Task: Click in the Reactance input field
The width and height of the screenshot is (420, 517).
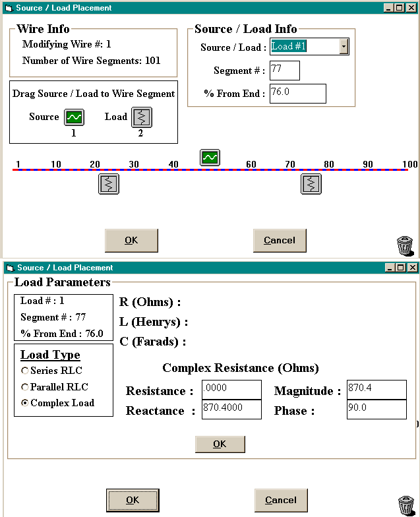Action: pyautogui.click(x=231, y=410)
